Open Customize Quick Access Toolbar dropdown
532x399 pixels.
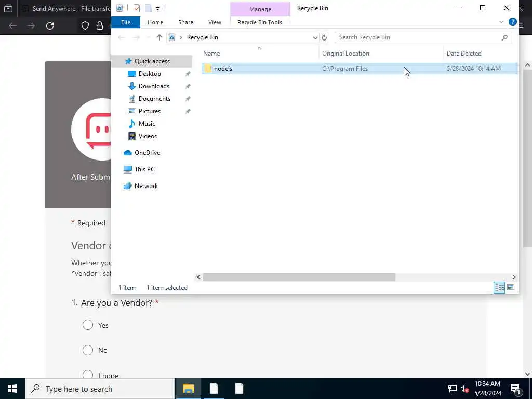158,8
